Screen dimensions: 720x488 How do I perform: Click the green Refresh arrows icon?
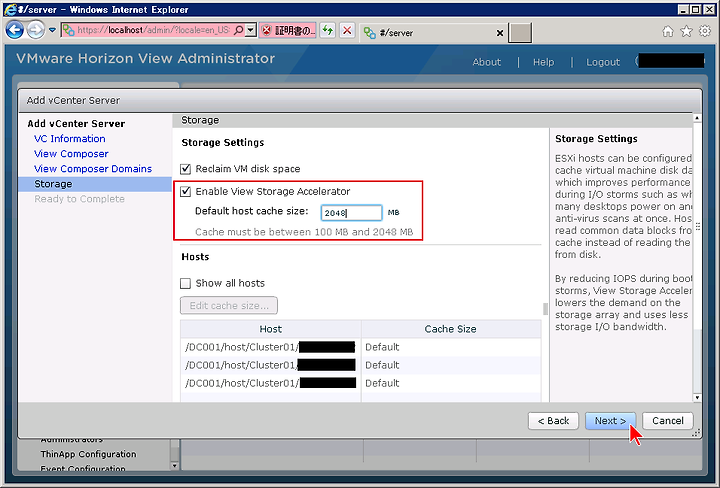coord(327,31)
